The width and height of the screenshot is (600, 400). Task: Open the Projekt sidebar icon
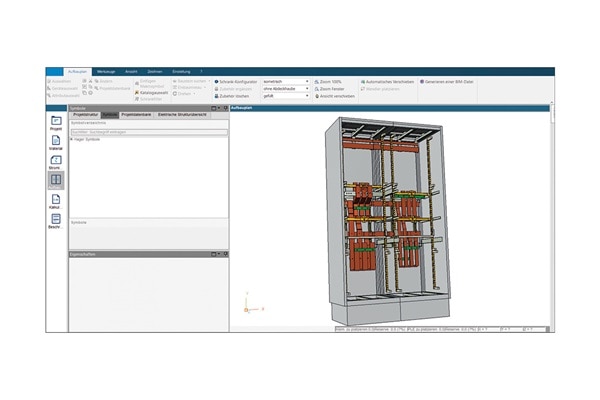click(x=56, y=122)
